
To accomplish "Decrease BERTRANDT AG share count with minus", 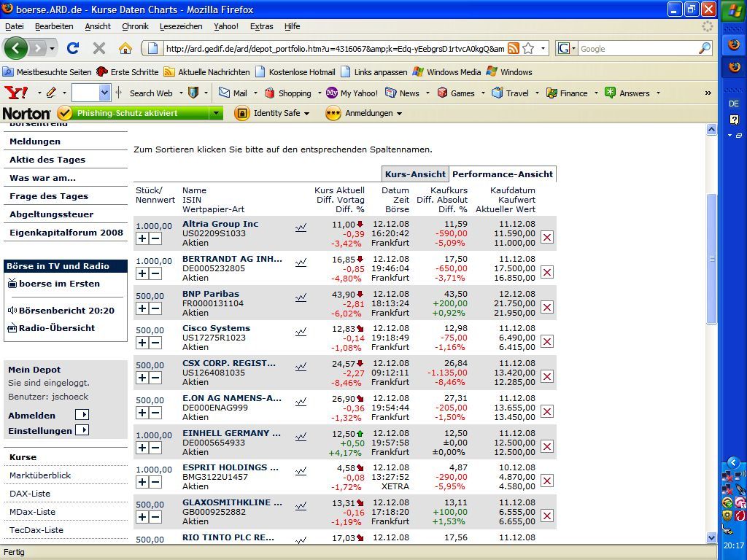I will point(155,273).
